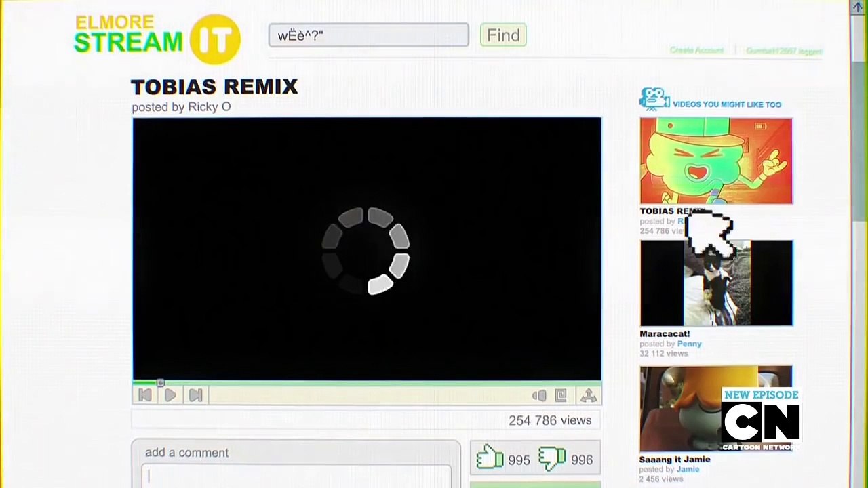Image resolution: width=868 pixels, height=488 pixels.
Task: Open the Saaang it Jamie thumbnail
Action: (x=716, y=409)
